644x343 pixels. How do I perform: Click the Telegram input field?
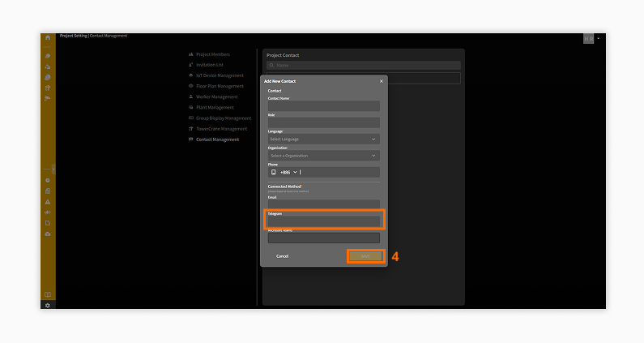[x=323, y=221]
